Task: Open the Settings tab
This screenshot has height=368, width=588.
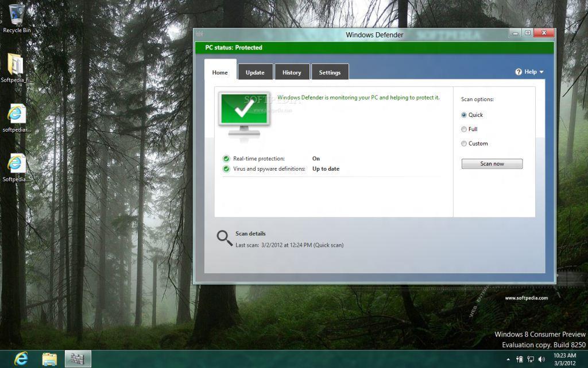Action: point(330,72)
